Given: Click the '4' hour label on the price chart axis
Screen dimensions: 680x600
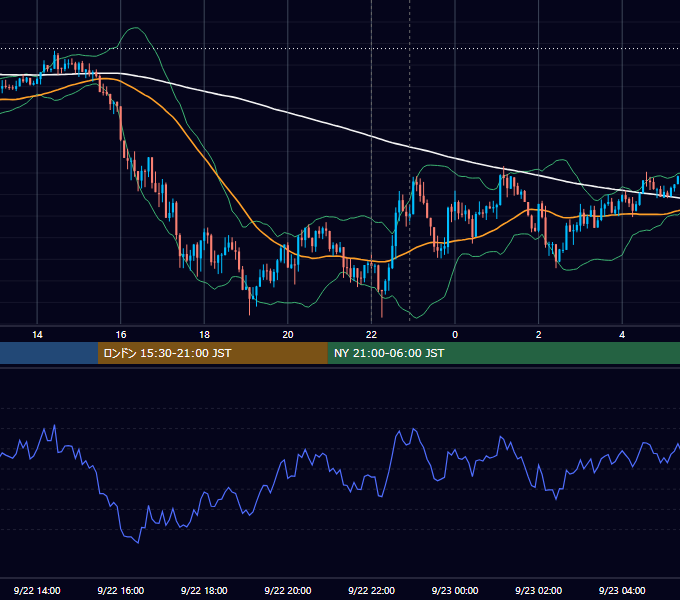Looking at the screenshot, I should pyautogui.click(x=622, y=335).
